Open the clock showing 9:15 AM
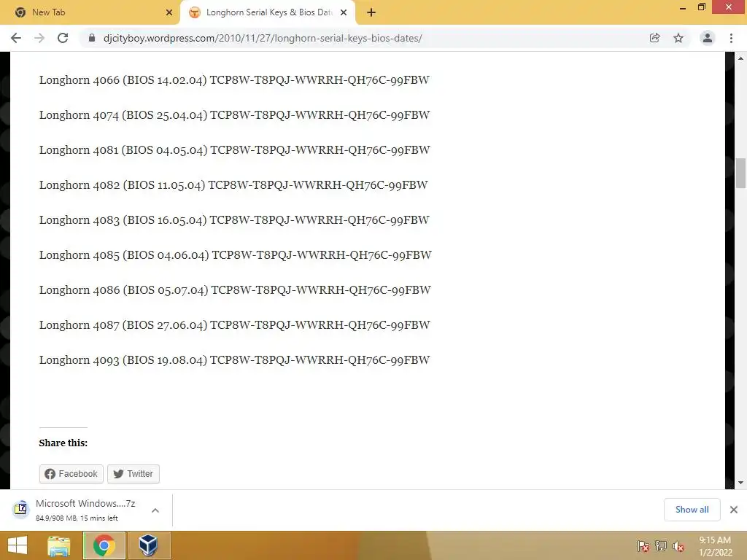Image resolution: width=747 pixels, height=560 pixels. (x=715, y=546)
